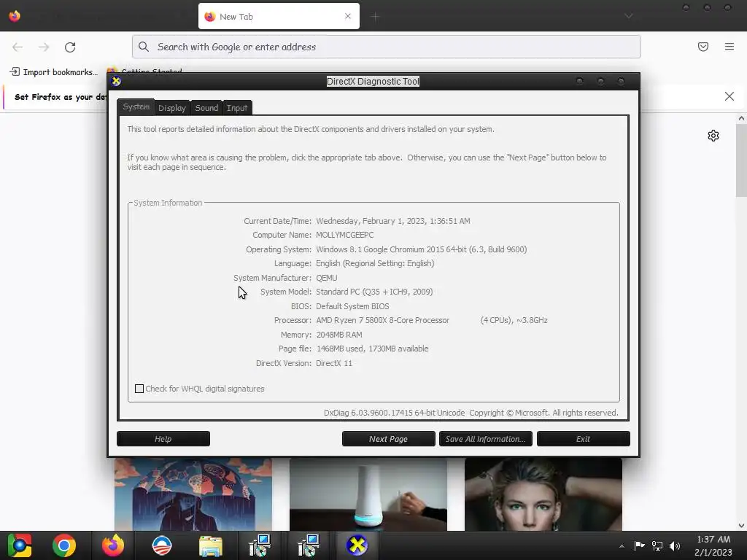Go to Next Page in DxDiag
The width and height of the screenshot is (747, 560).
(x=388, y=438)
